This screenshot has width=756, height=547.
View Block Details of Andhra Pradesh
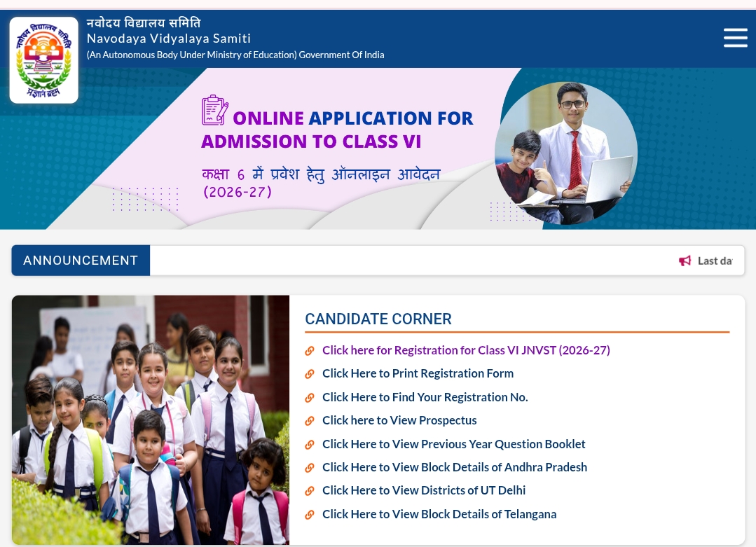(455, 467)
